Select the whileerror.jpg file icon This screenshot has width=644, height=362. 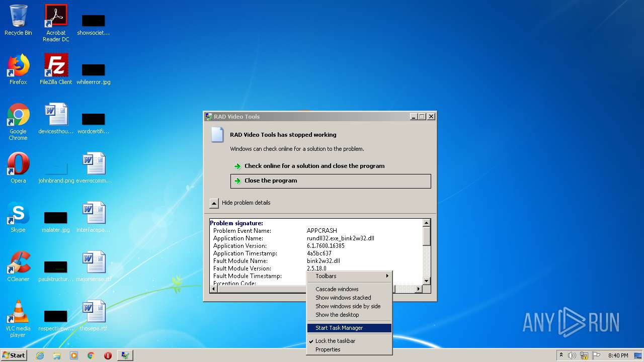[94, 74]
